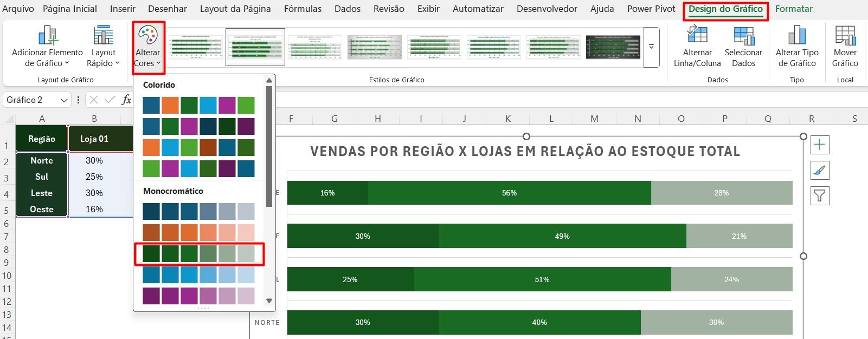Expand the chart styles gallery arrow
Image resolution: width=868 pixels, height=339 pixels.
(651, 48)
